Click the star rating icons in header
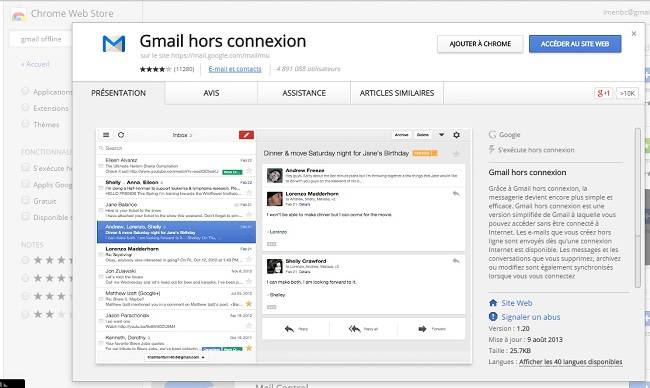Image resolution: width=650 pixels, height=388 pixels. 155,69
